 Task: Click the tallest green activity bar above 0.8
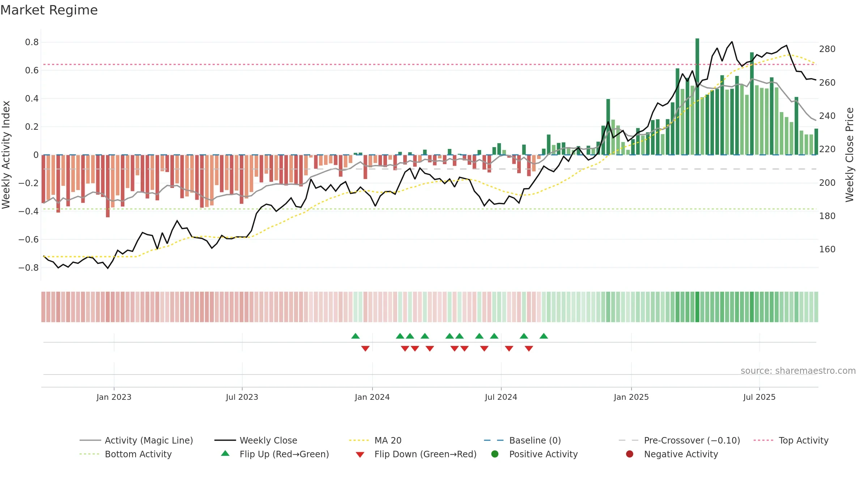pos(697,97)
